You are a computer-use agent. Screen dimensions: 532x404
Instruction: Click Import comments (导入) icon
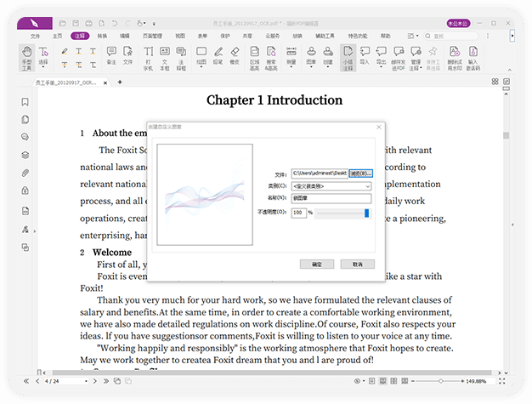(365, 52)
